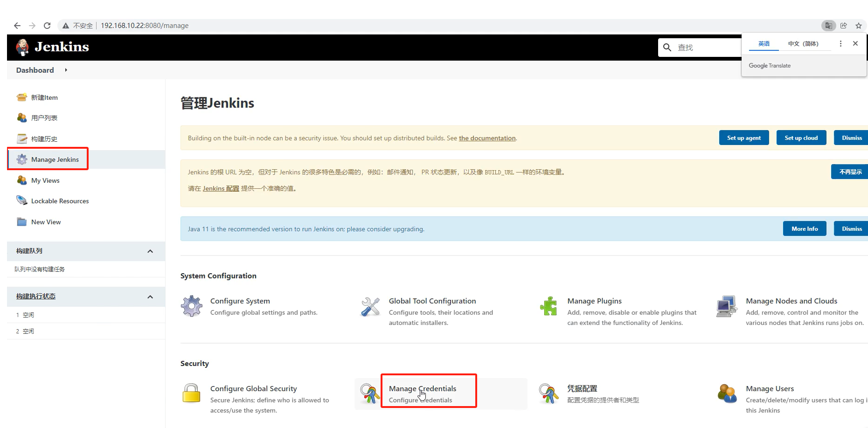Click the Google Translate icon in address bar
This screenshot has width=868, height=428.
829,26
